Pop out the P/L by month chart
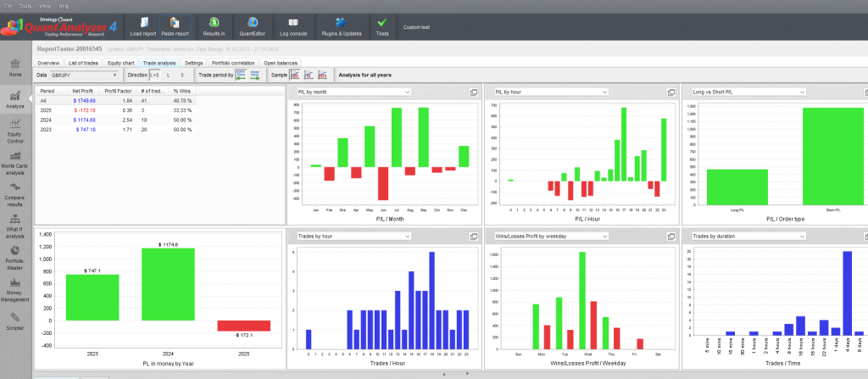 pyautogui.click(x=474, y=92)
